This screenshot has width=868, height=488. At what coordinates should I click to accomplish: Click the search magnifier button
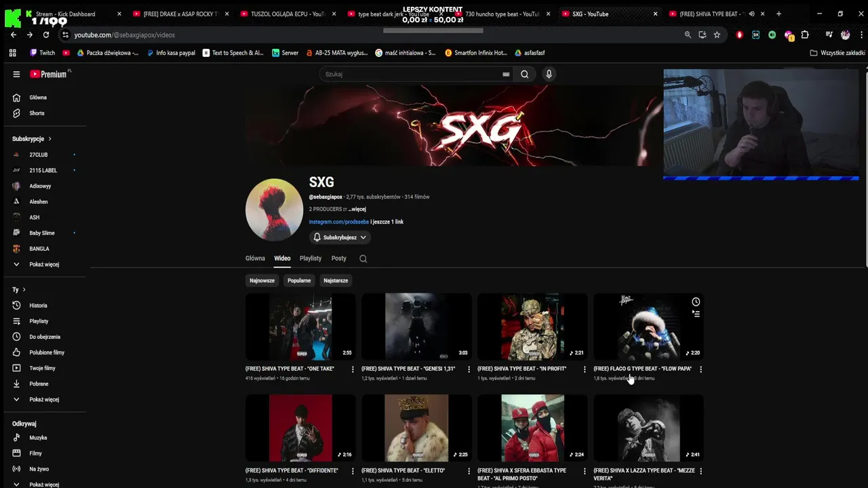[524, 75]
